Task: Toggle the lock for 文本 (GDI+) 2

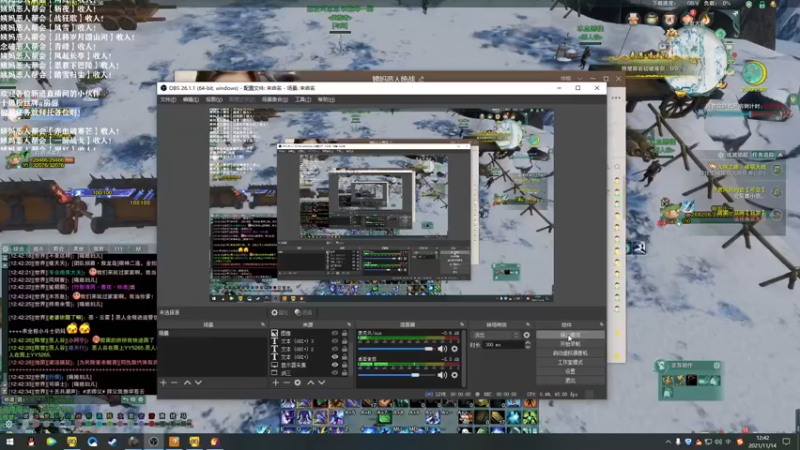Action: coord(344,349)
